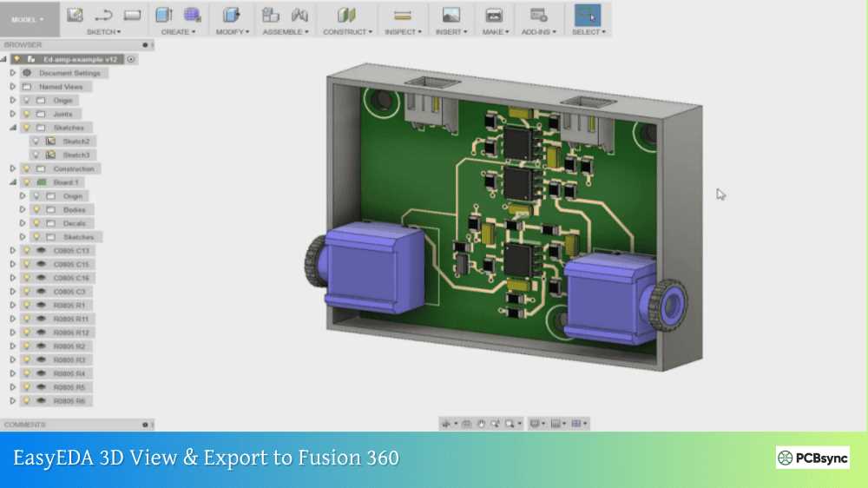Expand the R0805 R6 component

13,400
